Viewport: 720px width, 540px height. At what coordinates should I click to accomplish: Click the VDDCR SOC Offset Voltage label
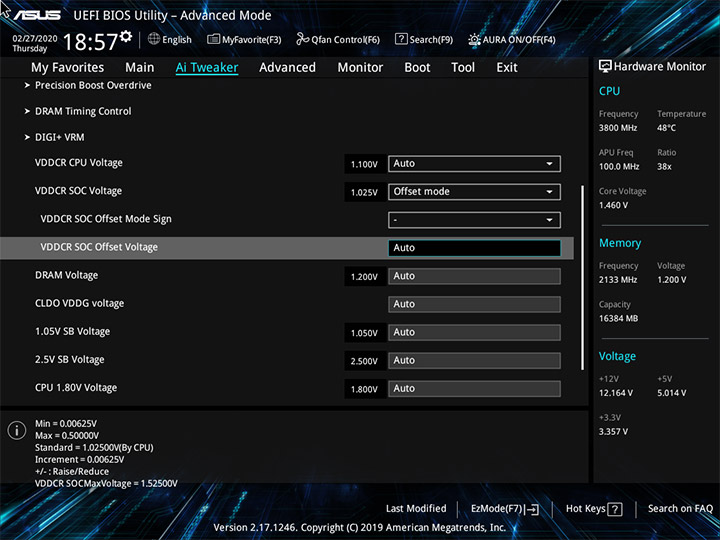99,247
